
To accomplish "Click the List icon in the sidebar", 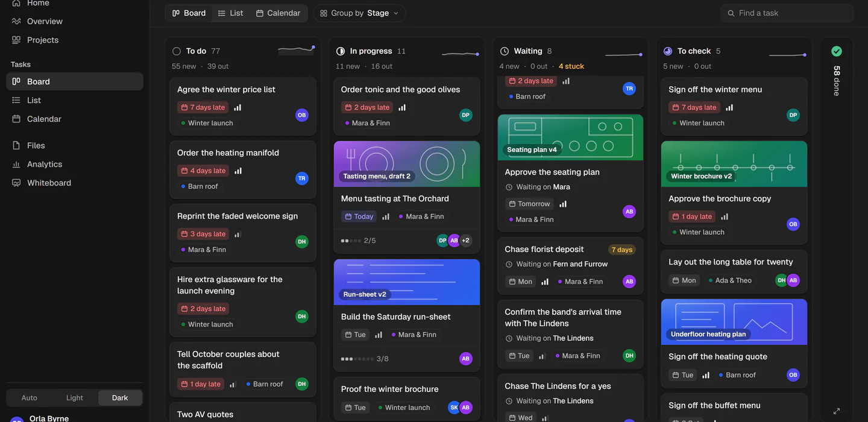I will 16,100.
